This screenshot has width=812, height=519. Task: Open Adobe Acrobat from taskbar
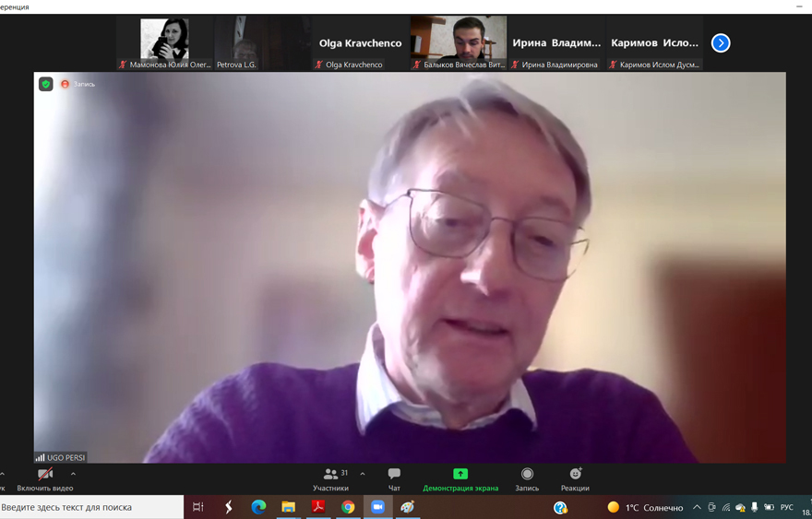click(318, 507)
